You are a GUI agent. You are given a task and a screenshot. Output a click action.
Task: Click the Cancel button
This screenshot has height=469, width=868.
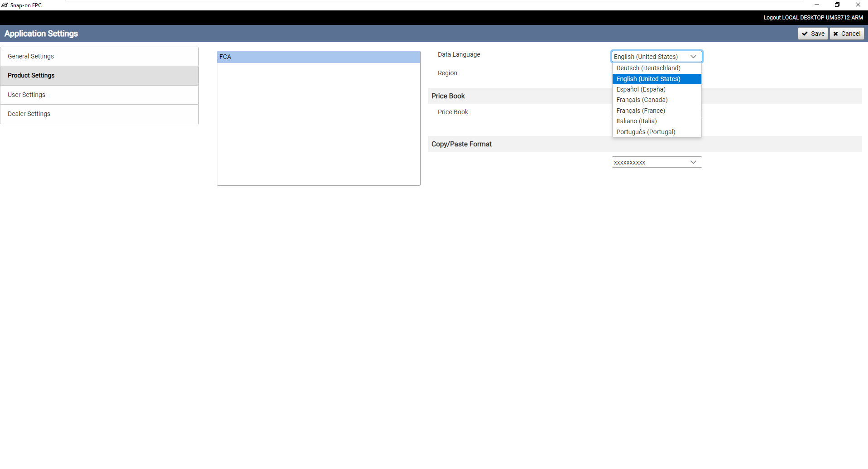847,34
